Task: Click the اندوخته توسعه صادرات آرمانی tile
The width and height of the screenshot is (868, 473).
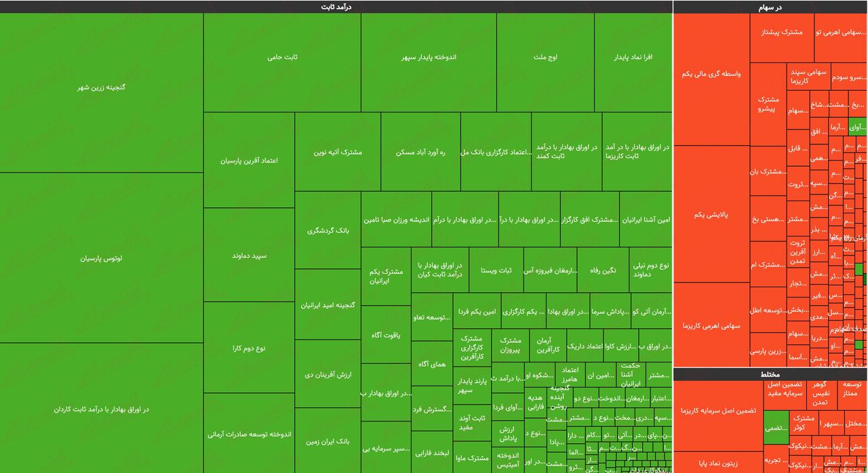Action: [x=249, y=434]
